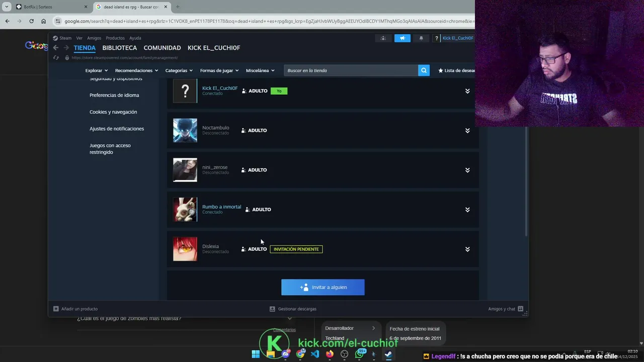The image size is (644, 362).
Task: Click Rumbo a inmortal avatar
Action: pos(185,210)
